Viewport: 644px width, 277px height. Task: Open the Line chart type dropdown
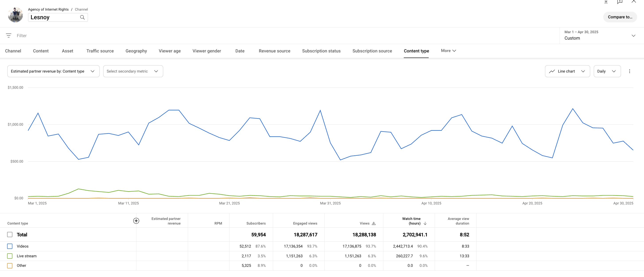click(567, 71)
